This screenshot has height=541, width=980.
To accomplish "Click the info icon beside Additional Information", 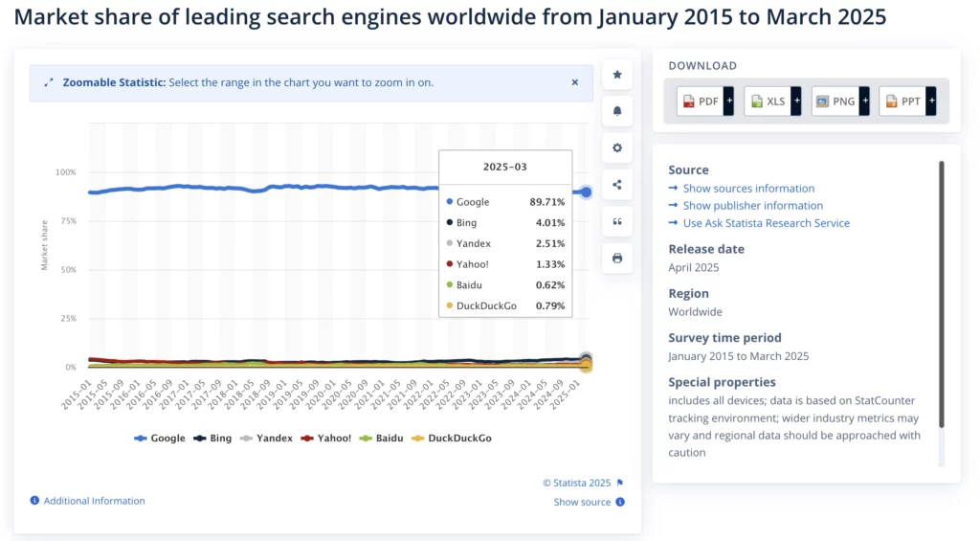I will (x=35, y=501).
